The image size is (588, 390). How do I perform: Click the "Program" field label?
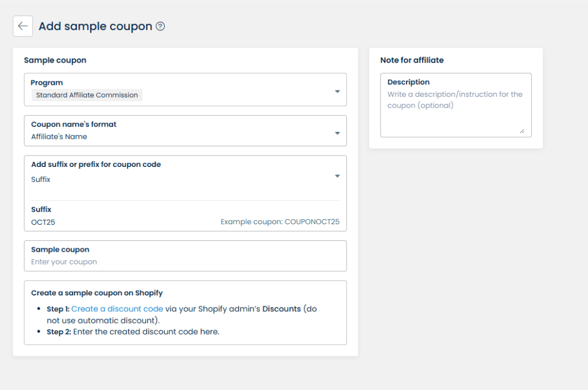coord(47,83)
